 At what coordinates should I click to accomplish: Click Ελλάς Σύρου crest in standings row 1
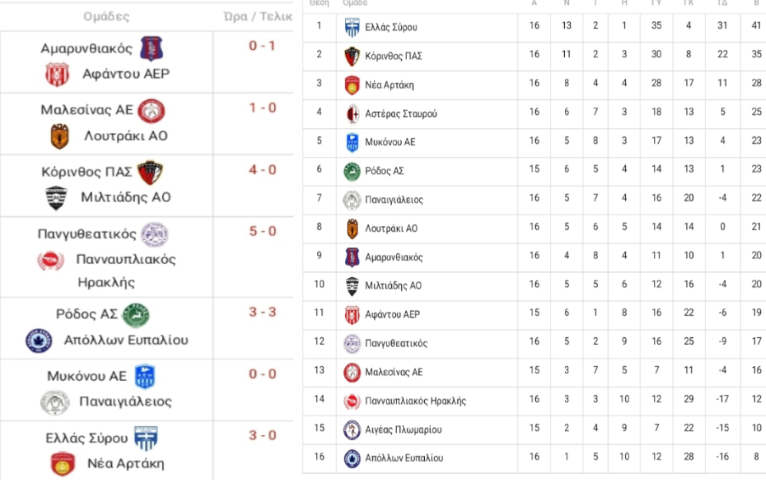(x=352, y=27)
